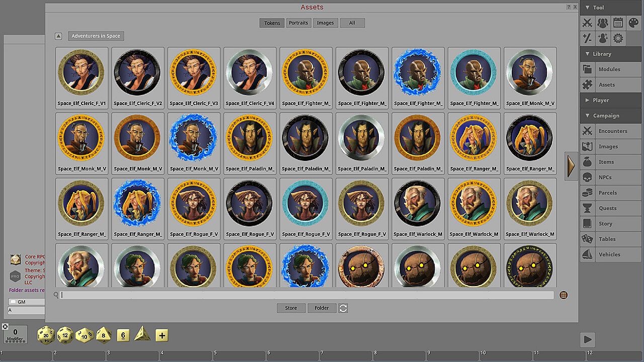Click the Adventurers in Space breadcrumb button
This screenshot has height=362, width=644.
pyautogui.click(x=96, y=36)
